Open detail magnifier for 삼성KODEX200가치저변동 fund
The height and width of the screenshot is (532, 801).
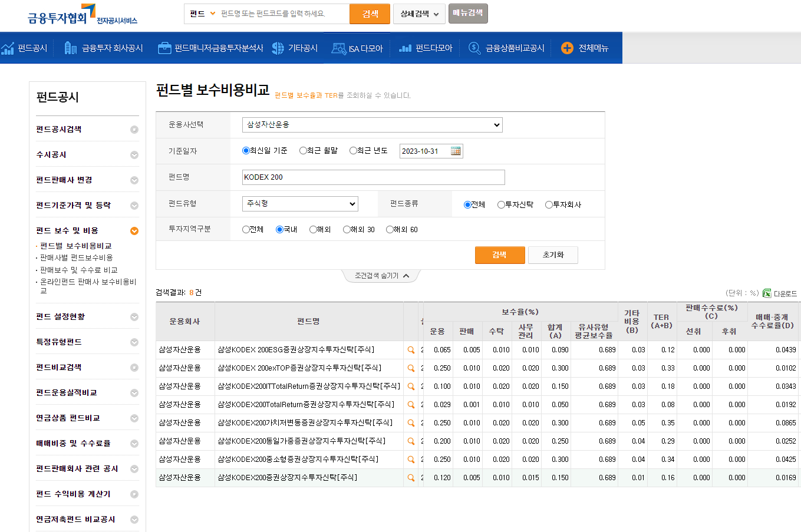[x=411, y=423]
